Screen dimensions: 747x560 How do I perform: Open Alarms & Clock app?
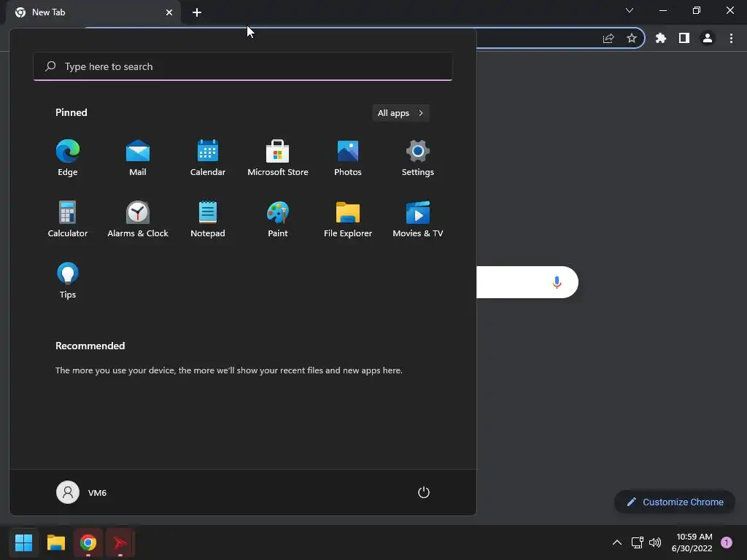(138, 219)
